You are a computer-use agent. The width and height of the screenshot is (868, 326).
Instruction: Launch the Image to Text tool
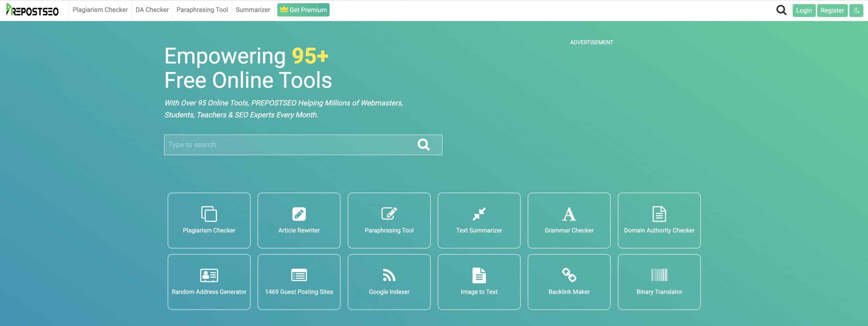479,282
